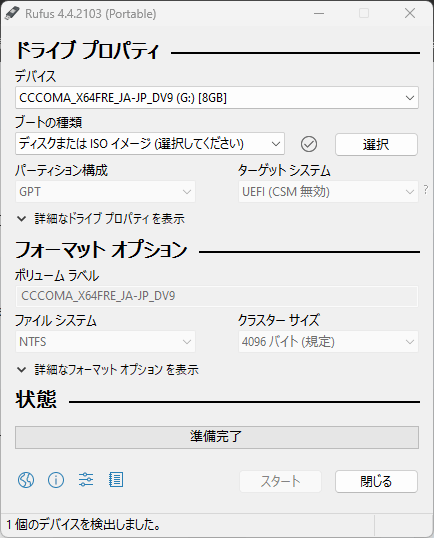Click the クラスター サイズ label
The height and width of the screenshot is (538, 434).
[279, 320]
